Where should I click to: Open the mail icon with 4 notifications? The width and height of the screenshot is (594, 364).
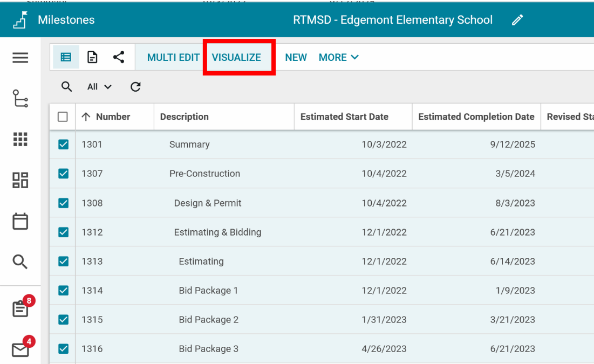pyautogui.click(x=20, y=350)
